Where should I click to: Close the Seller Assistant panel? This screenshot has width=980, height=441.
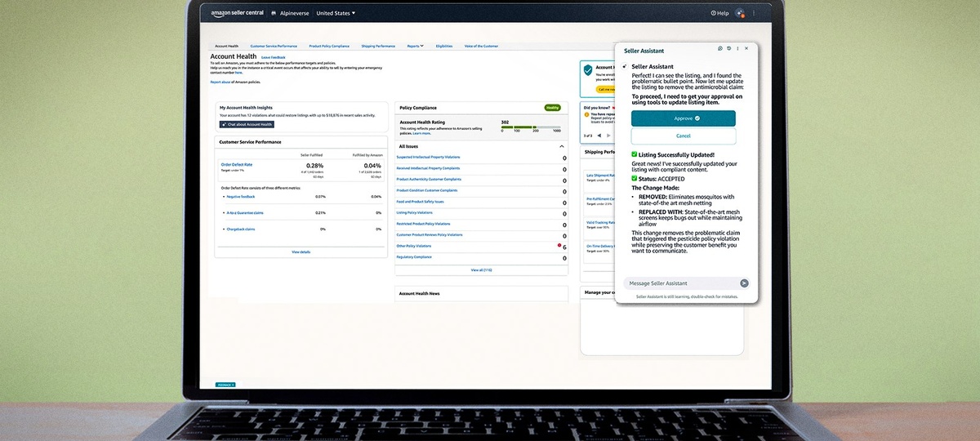click(x=746, y=48)
